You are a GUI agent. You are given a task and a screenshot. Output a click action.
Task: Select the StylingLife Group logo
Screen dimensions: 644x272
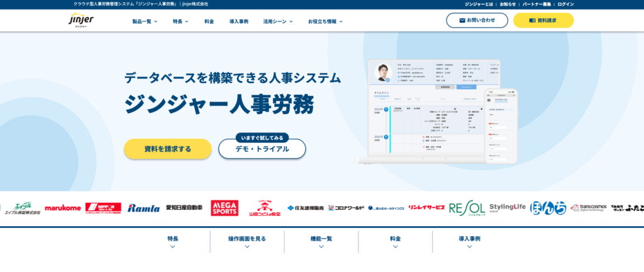[508, 207]
